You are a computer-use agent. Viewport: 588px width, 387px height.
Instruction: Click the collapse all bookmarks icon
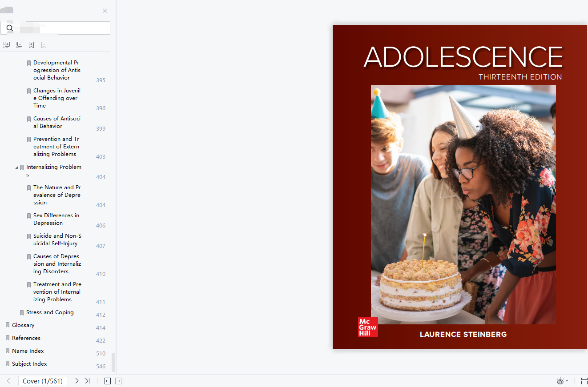click(19, 45)
